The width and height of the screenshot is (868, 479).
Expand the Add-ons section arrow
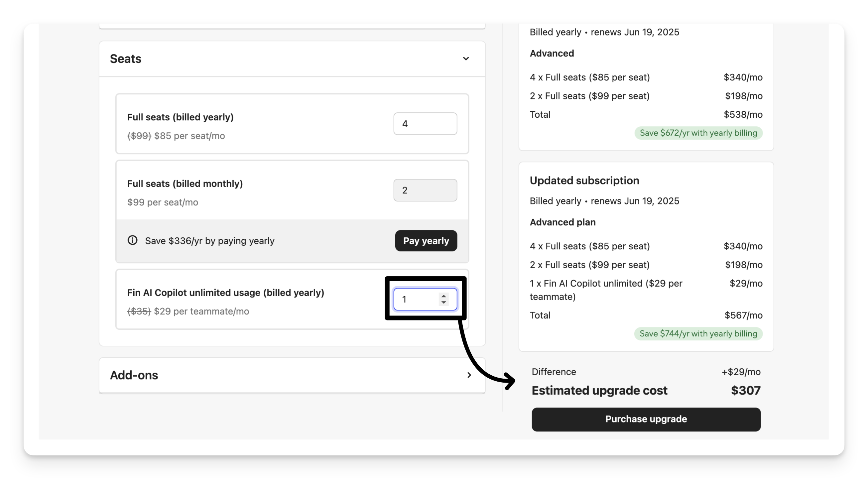469,375
